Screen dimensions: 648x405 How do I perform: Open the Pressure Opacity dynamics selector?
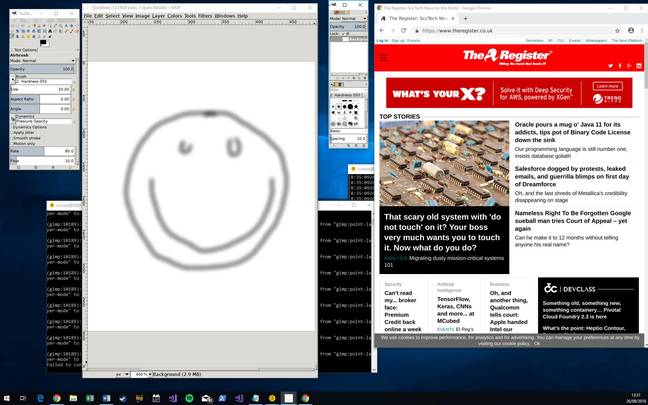[x=43, y=122]
